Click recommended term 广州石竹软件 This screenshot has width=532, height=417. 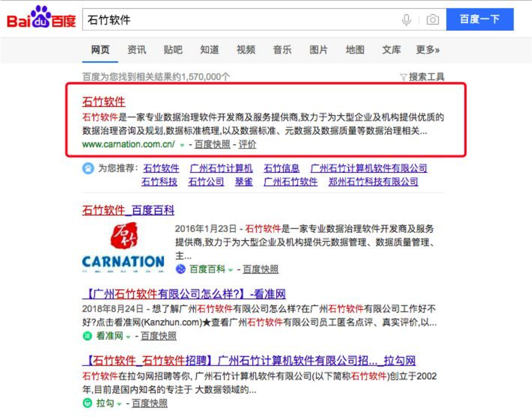291,182
